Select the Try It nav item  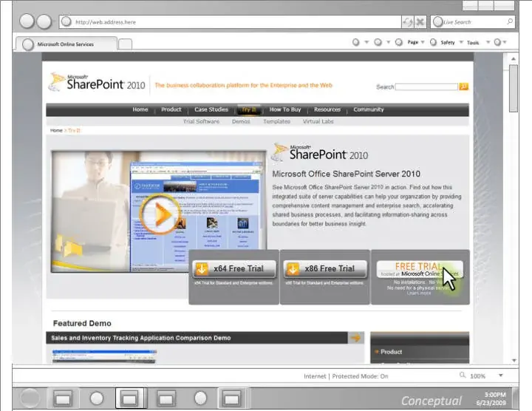coord(249,109)
